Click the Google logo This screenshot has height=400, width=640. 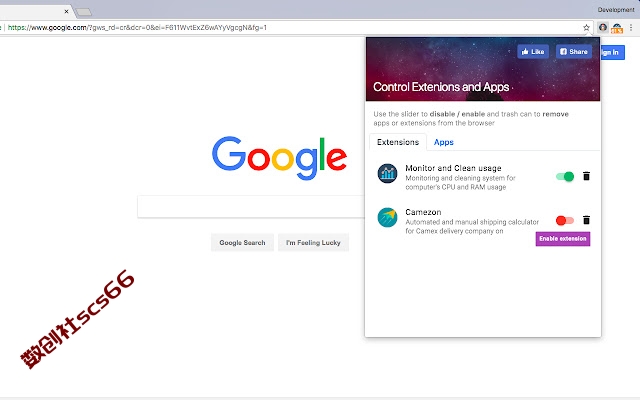click(279, 158)
